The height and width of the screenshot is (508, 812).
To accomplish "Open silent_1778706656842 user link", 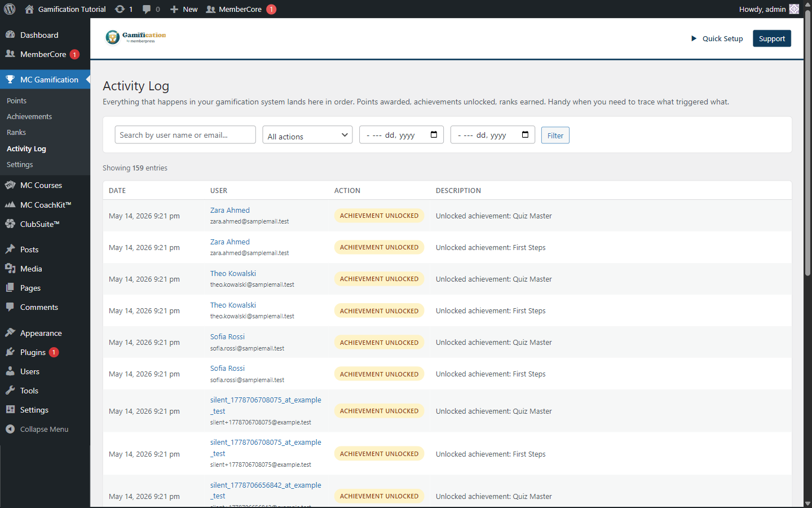I will pyautogui.click(x=266, y=491).
